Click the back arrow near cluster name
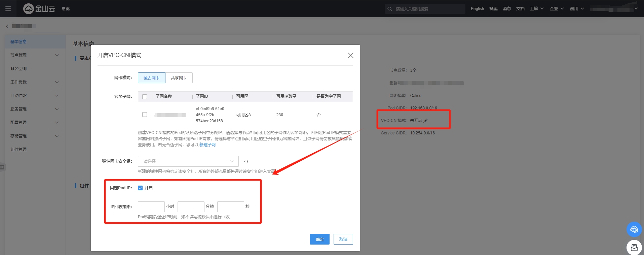 (x=7, y=26)
